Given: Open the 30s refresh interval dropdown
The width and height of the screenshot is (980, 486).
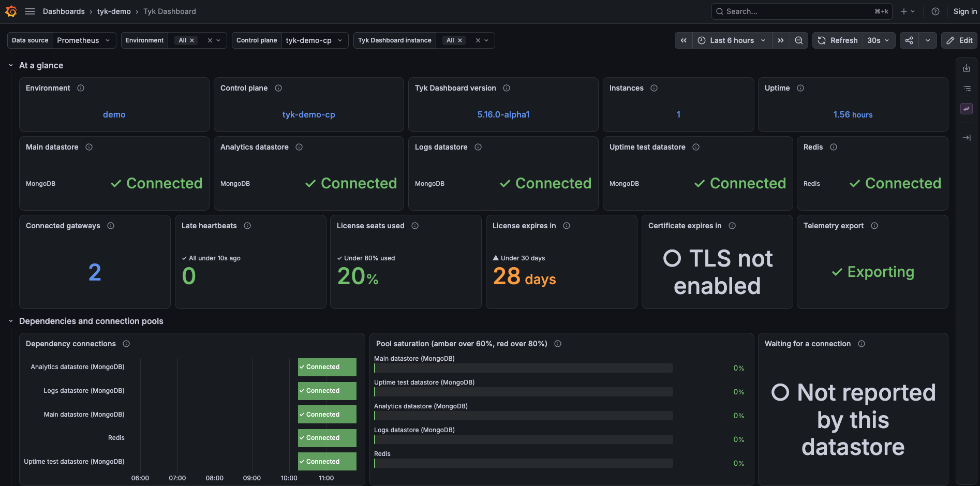Looking at the screenshot, I should click(879, 40).
